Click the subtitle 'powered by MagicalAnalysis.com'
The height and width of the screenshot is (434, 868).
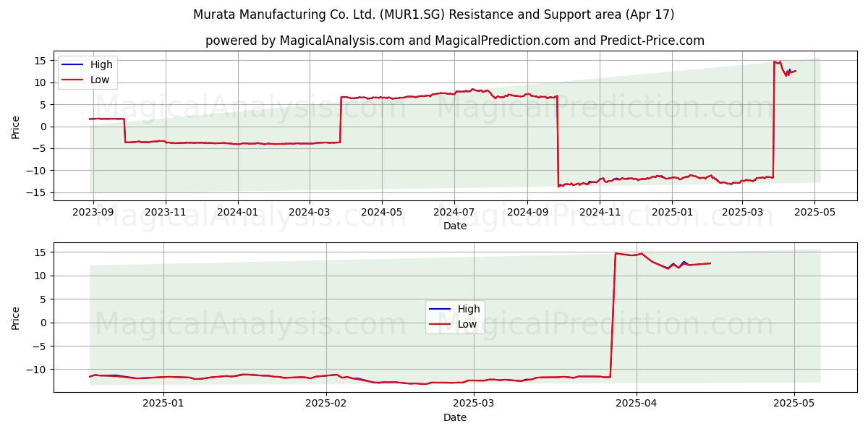(305, 41)
